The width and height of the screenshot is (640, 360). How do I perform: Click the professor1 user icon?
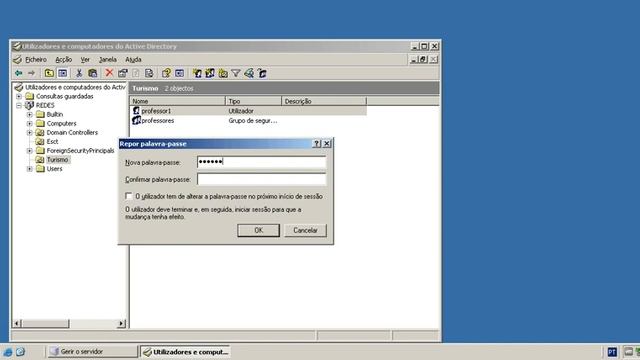pos(136,111)
